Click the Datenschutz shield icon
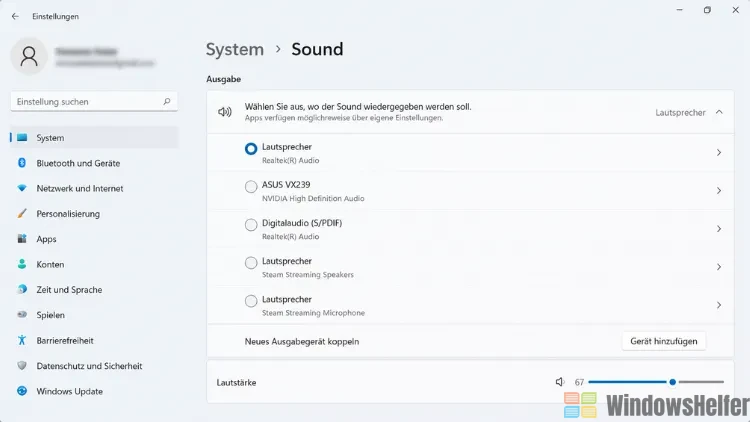750x422 pixels. click(x=22, y=366)
